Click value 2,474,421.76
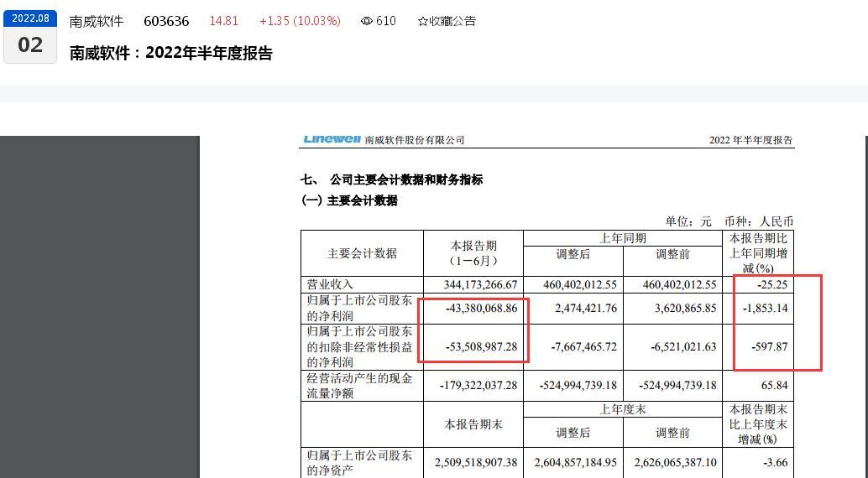The height and width of the screenshot is (478, 868). 586,308
